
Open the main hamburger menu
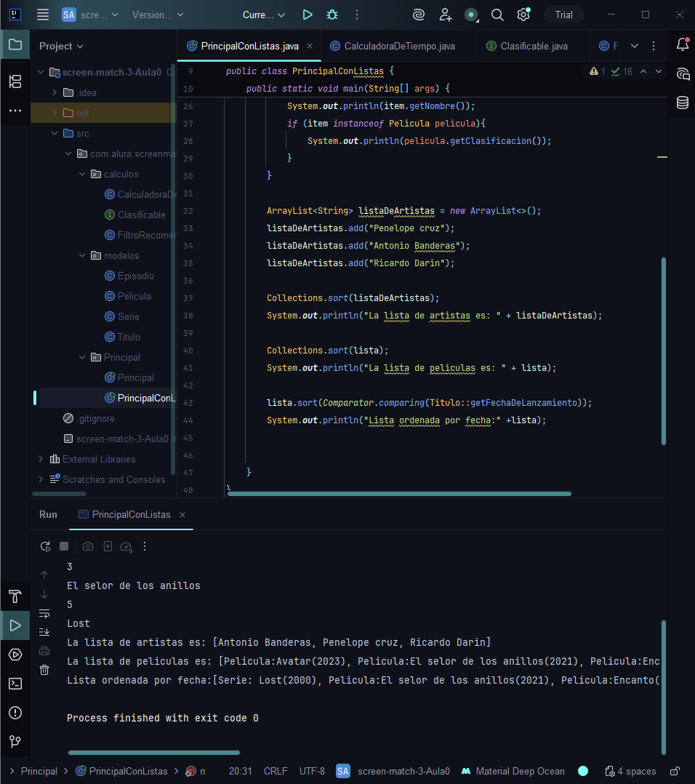(x=43, y=15)
